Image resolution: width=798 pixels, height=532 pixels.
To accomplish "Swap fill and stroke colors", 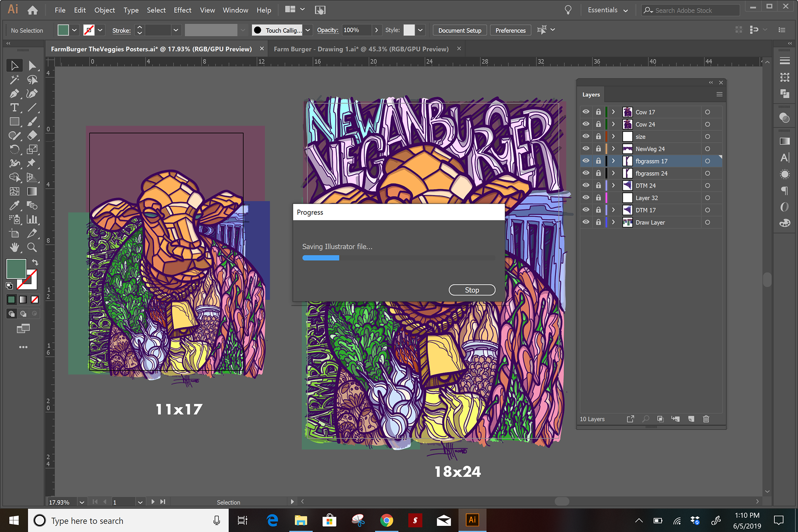I will coord(35,262).
